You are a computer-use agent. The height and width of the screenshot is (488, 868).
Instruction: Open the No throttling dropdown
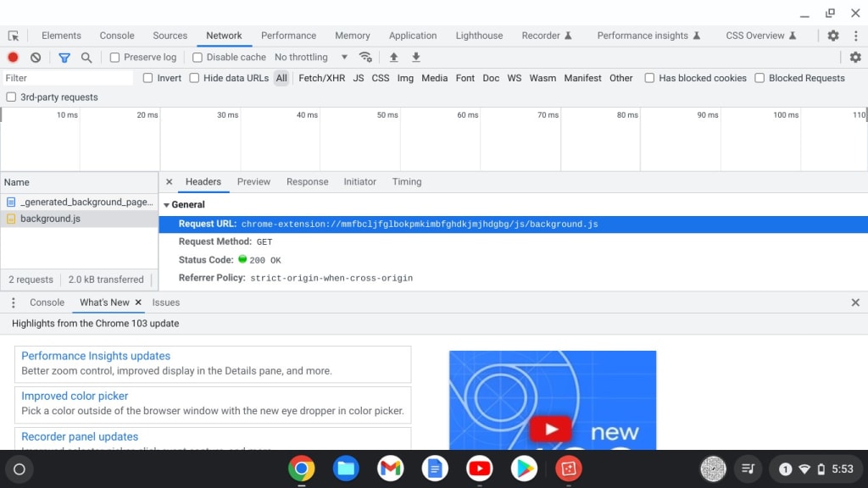311,57
